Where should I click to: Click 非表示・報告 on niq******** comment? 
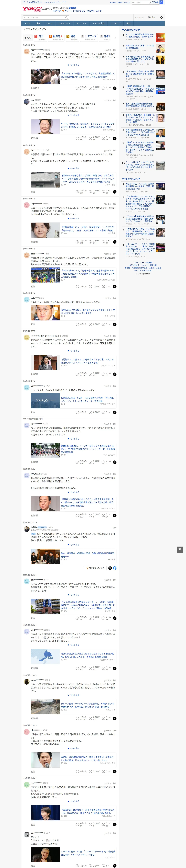(110, 50)
